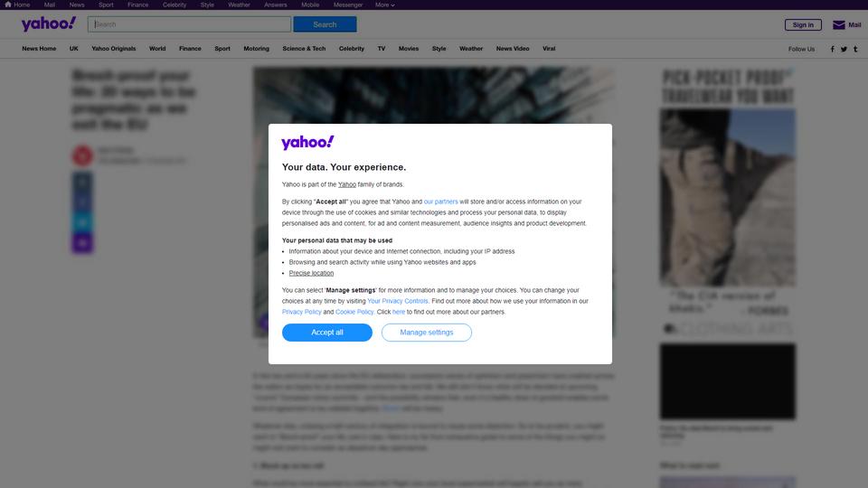The image size is (868, 488).
Task: Click 'Your data. Your experience.' heading
Action: coord(344,167)
